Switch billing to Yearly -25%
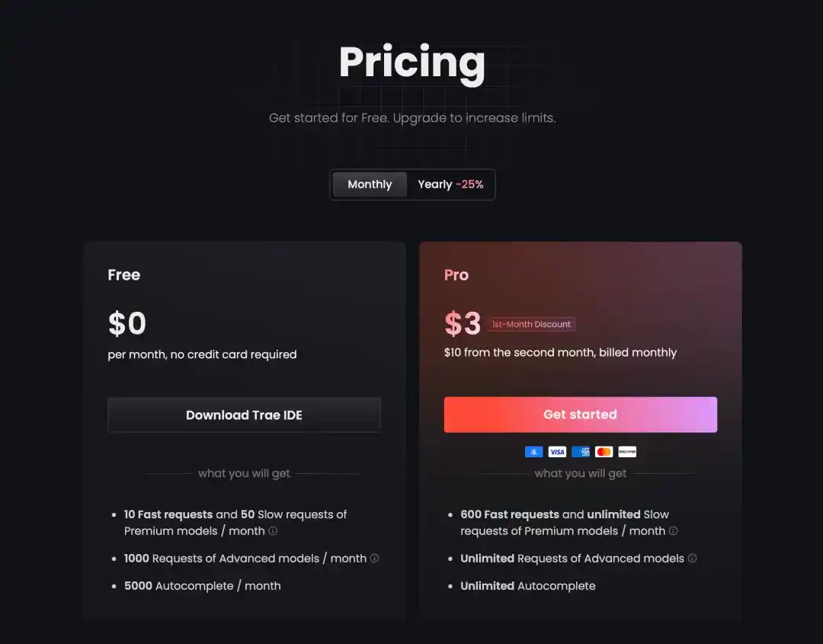Screen dimensions: 823x644 tap(450, 184)
